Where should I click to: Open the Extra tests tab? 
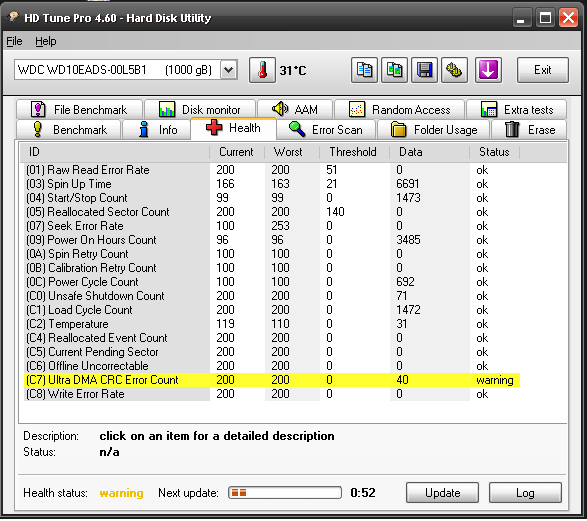click(x=517, y=109)
